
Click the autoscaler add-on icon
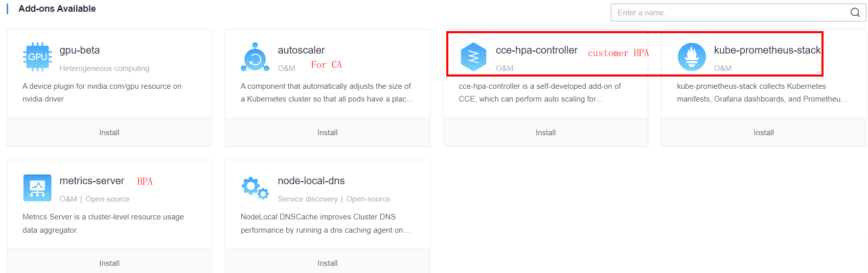255,57
